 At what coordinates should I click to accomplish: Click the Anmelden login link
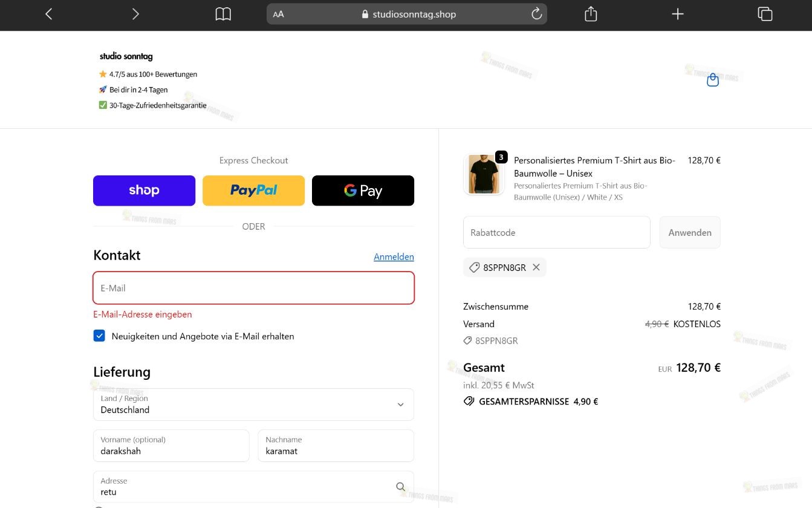point(394,256)
